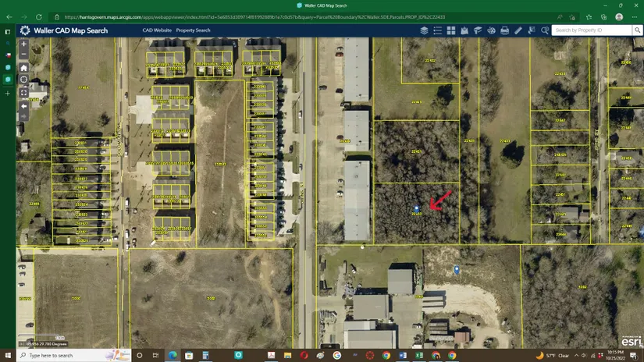Viewport: 644px width, 362px height.
Task: Open the Property Search link
Action: pyautogui.click(x=193, y=30)
